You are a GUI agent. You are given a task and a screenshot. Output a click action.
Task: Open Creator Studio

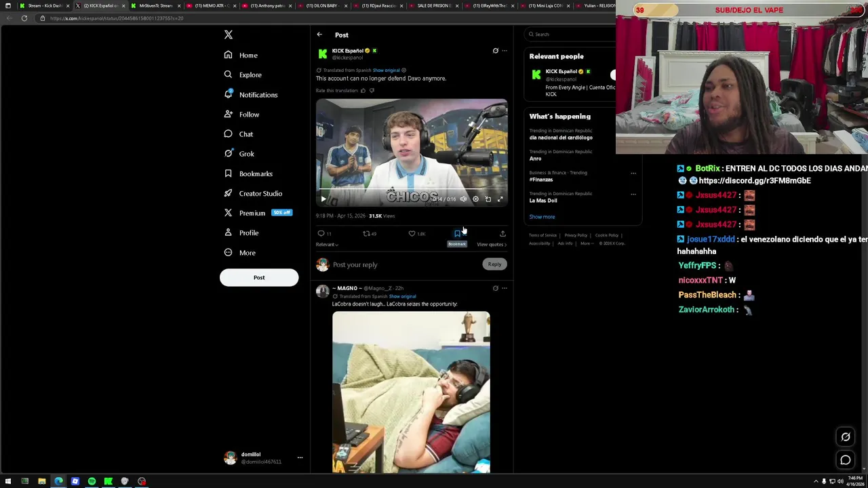253,193
